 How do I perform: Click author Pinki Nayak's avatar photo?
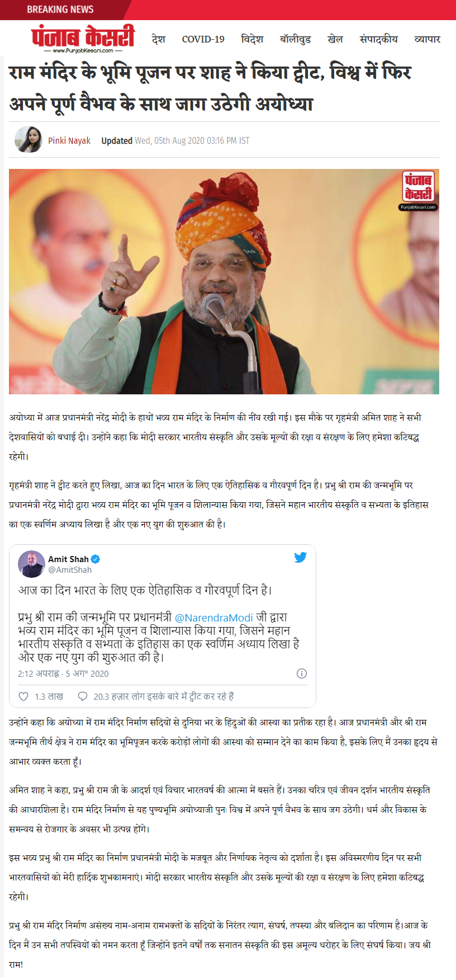click(x=28, y=140)
